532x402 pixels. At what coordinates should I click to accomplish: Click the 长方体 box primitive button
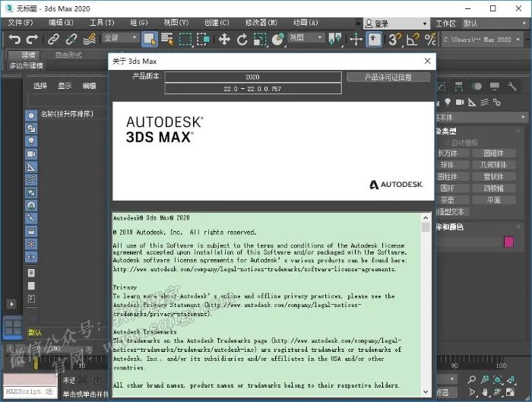(x=448, y=153)
